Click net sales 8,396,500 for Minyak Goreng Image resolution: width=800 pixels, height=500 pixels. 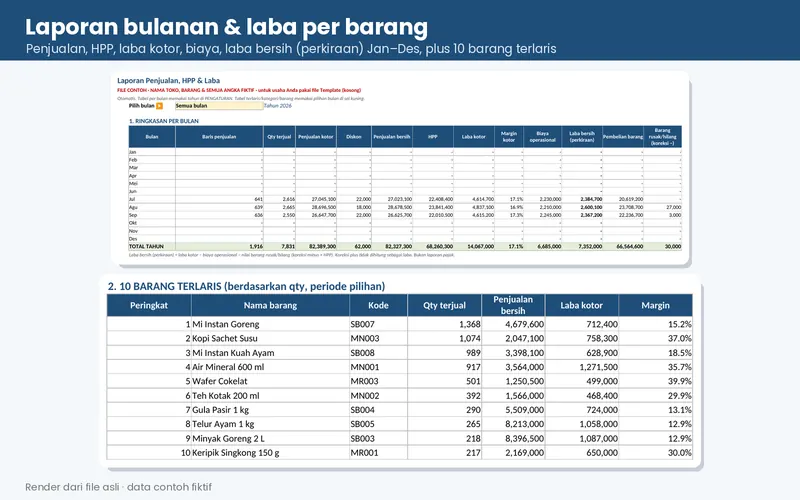(524, 438)
